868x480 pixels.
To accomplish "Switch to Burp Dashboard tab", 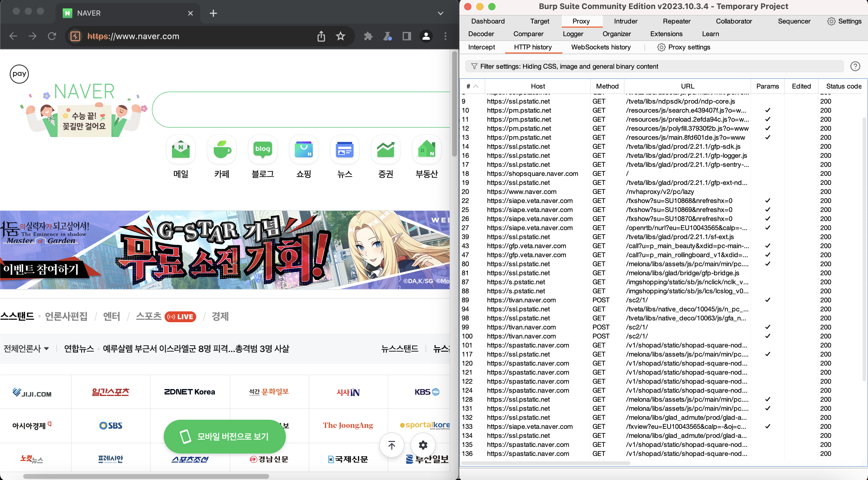I will tap(488, 21).
